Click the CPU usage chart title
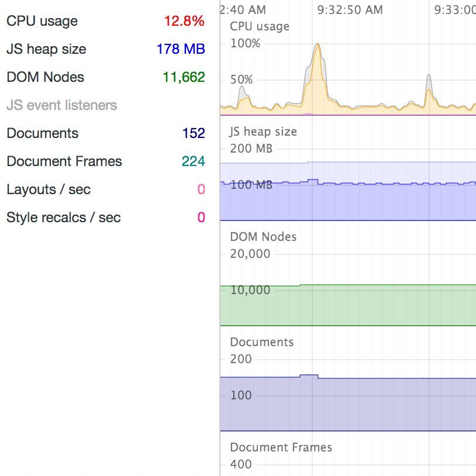 (260, 26)
